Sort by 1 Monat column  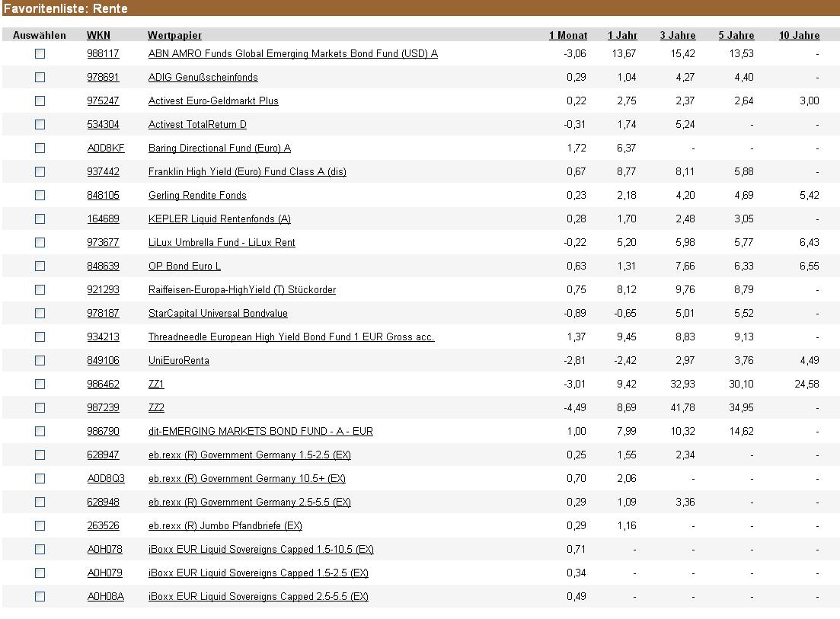point(568,35)
